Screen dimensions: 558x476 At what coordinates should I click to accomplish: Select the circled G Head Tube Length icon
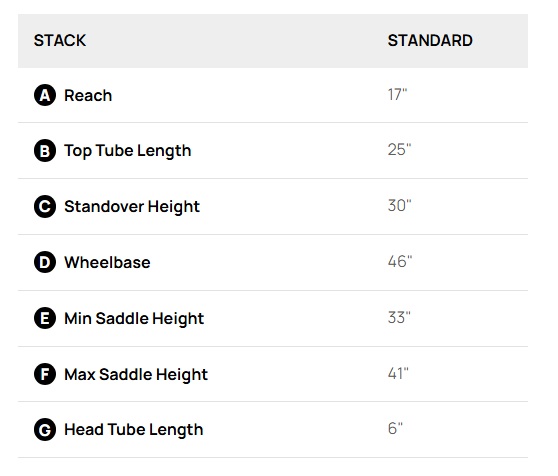(45, 429)
